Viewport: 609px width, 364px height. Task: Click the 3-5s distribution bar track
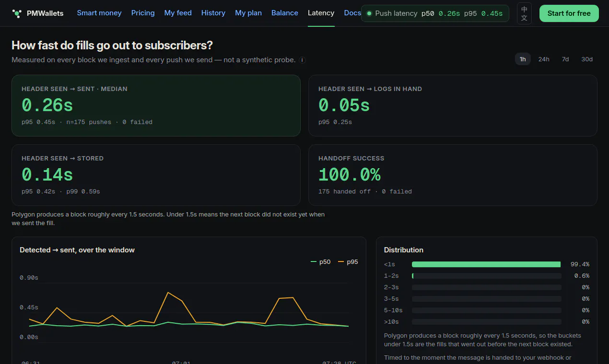tap(486, 299)
